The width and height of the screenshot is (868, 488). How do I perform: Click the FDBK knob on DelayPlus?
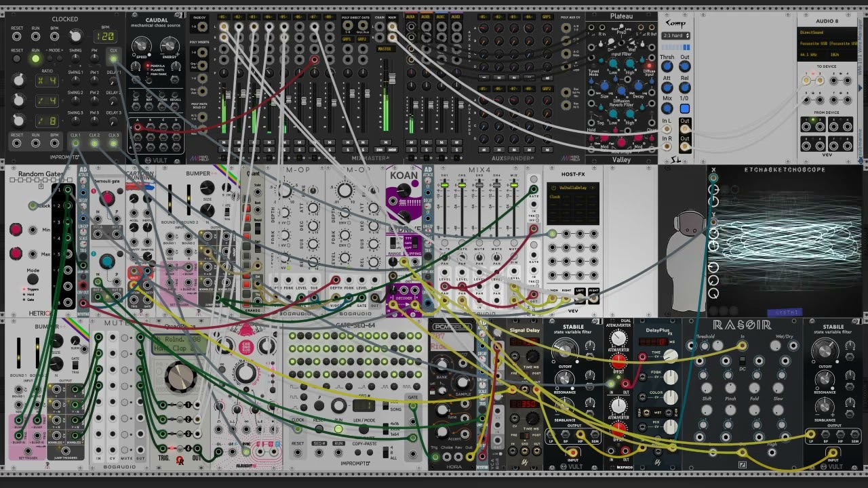tap(670, 376)
